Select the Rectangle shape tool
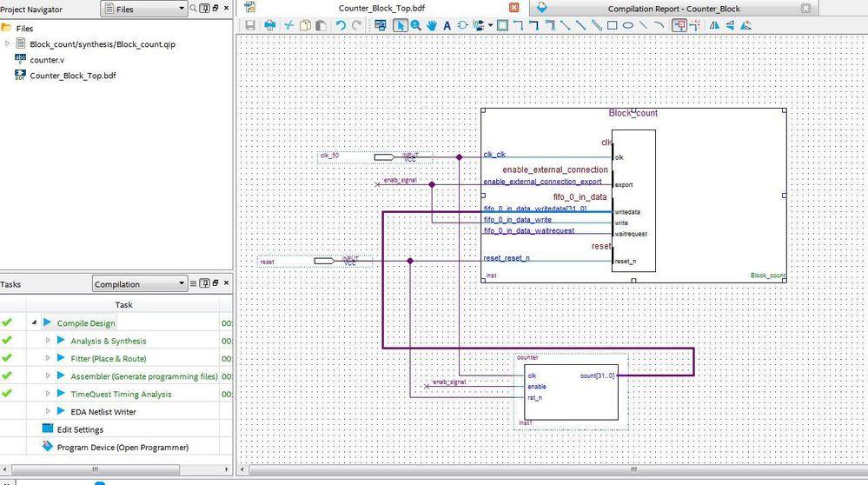This screenshot has width=868, height=485. click(x=612, y=26)
